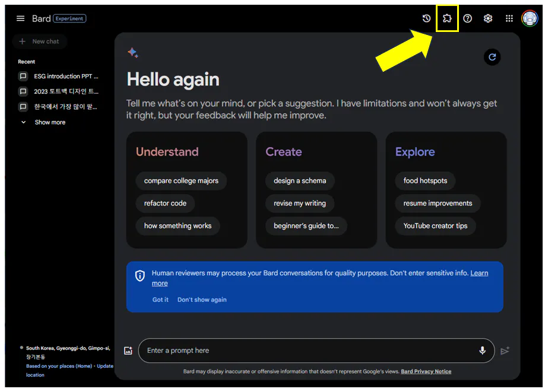Click the upload image icon
545x392 pixels.
[128, 350]
